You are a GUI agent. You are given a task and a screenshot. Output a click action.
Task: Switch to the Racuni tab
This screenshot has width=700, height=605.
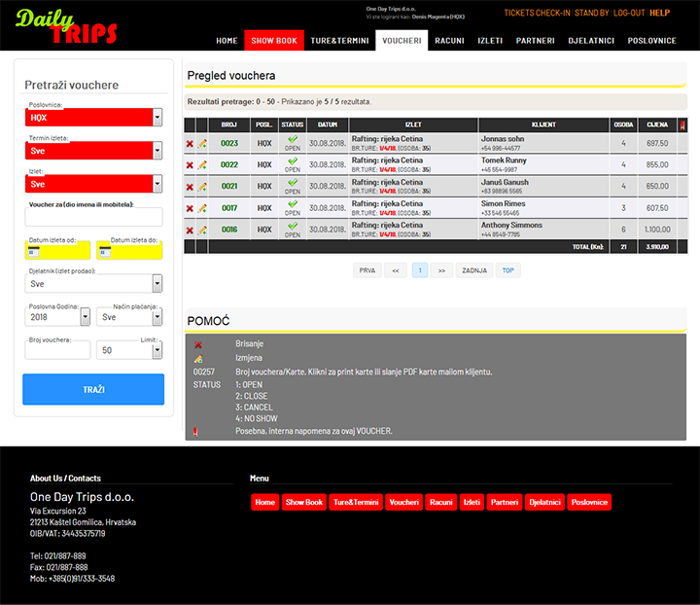[449, 41]
